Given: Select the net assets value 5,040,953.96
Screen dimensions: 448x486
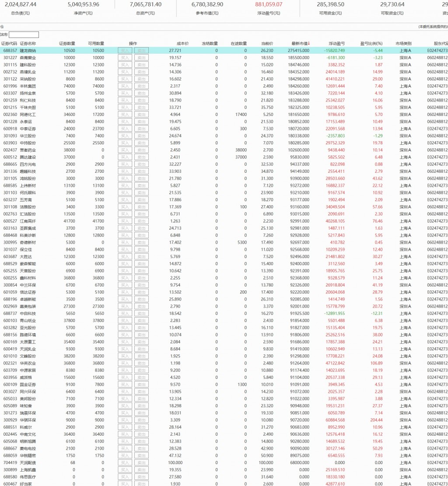Looking at the screenshot, I should click(x=84, y=4).
